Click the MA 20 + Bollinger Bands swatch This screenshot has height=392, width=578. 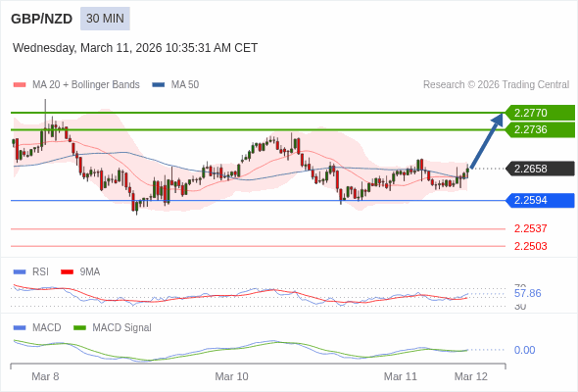(20, 85)
